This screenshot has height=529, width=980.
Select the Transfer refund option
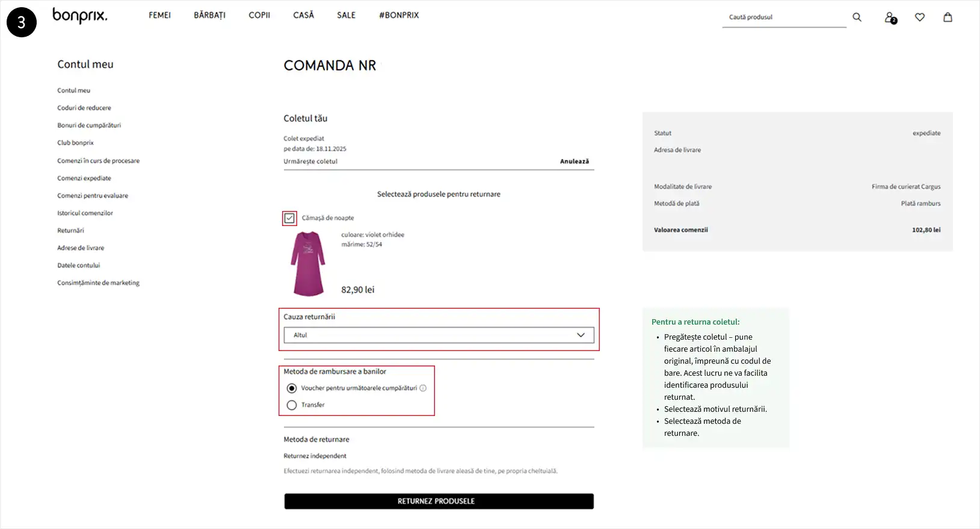(292, 405)
